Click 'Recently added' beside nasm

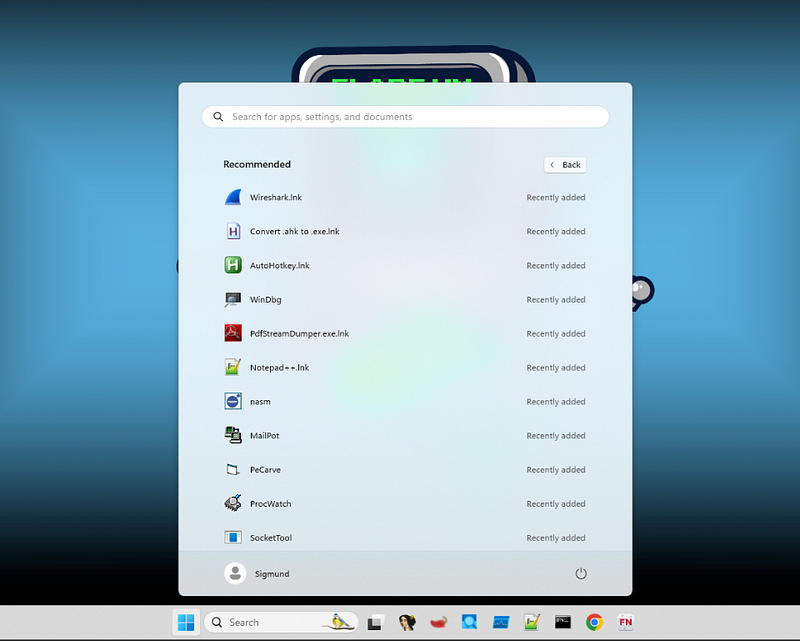tap(556, 402)
